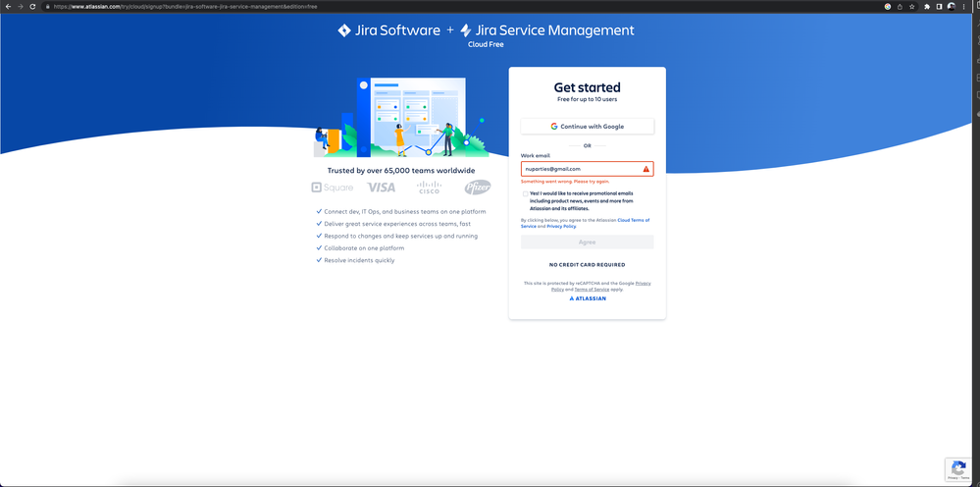Click 'Resolve incidents quickly' line
The image size is (980, 487).
tap(359, 260)
